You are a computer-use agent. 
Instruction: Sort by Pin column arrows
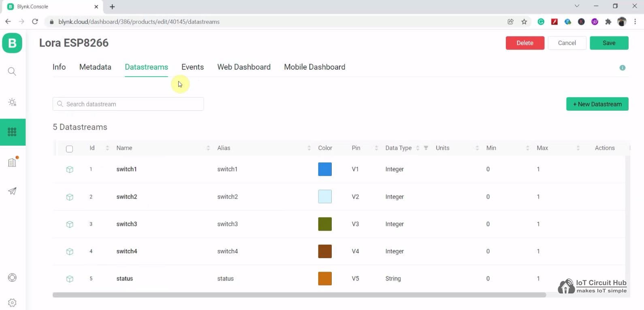(376, 148)
